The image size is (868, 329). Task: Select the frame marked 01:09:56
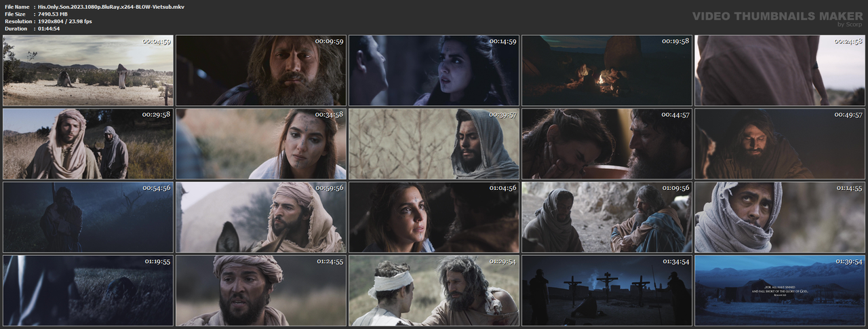(607, 217)
